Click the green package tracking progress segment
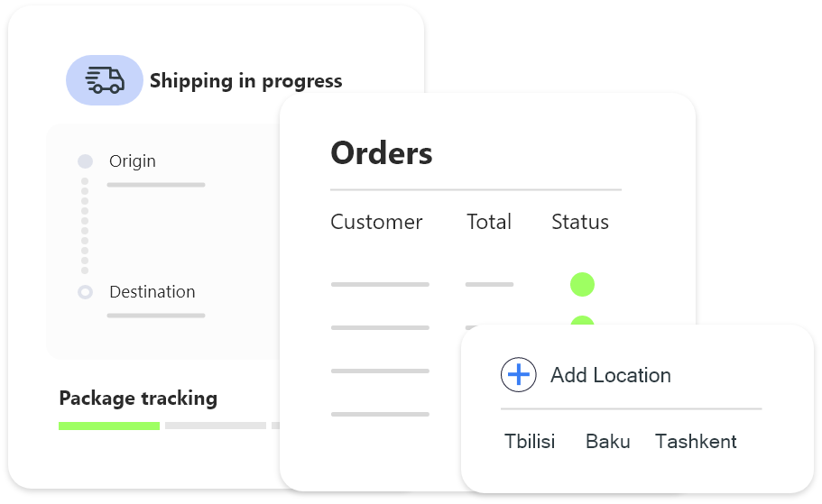This screenshot has height=504, width=822. (109, 426)
